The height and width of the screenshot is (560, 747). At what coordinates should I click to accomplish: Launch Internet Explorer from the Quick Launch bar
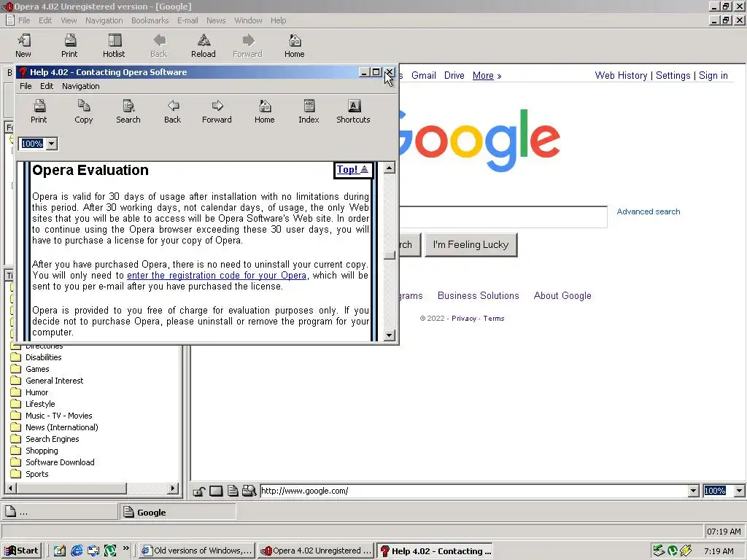pos(77,551)
